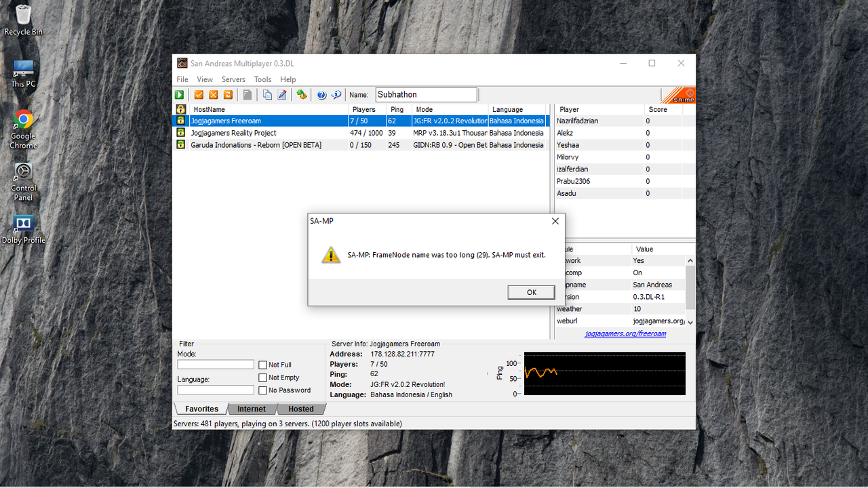Screen dimensions: 868x488
Task: Click the orange X Delete Server icon
Action: (x=214, y=95)
